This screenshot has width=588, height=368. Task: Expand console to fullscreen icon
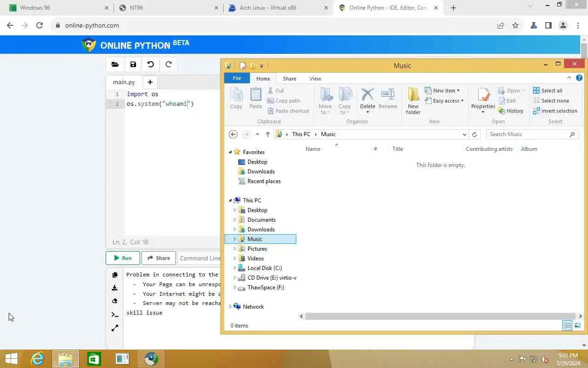(115, 328)
